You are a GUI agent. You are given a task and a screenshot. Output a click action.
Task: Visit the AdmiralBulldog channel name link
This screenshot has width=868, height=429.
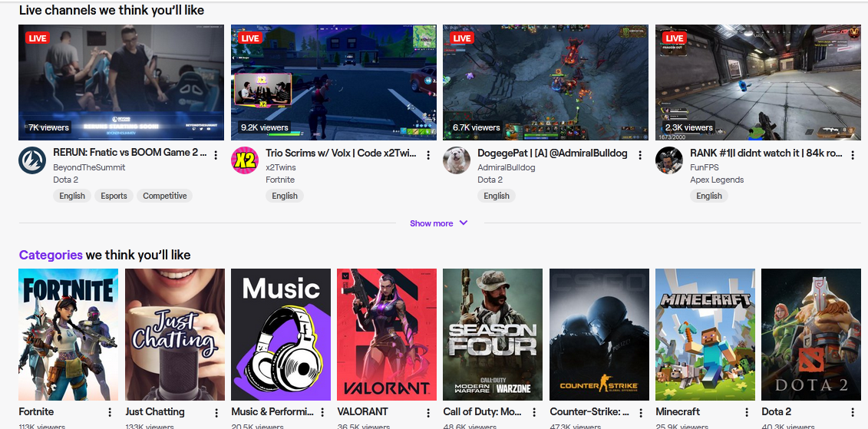coord(507,167)
